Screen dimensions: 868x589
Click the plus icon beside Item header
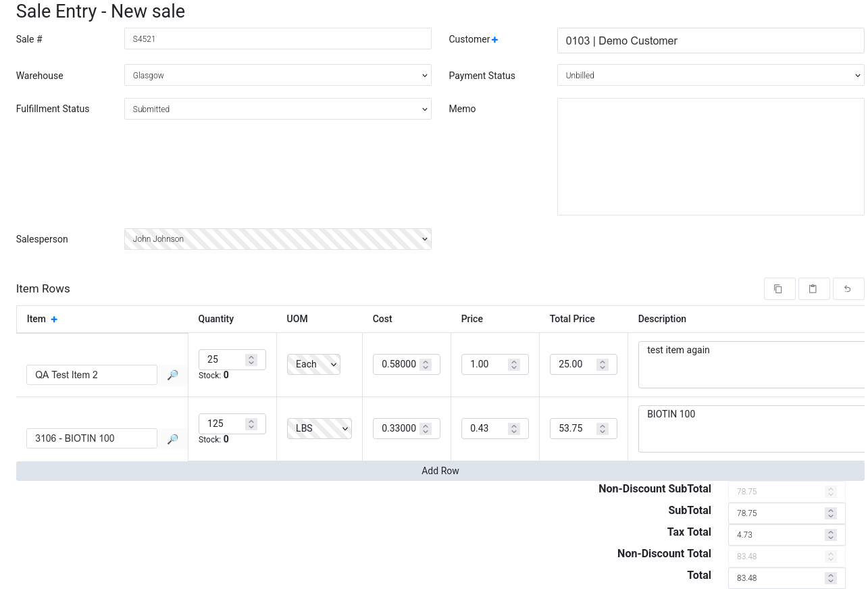point(54,319)
